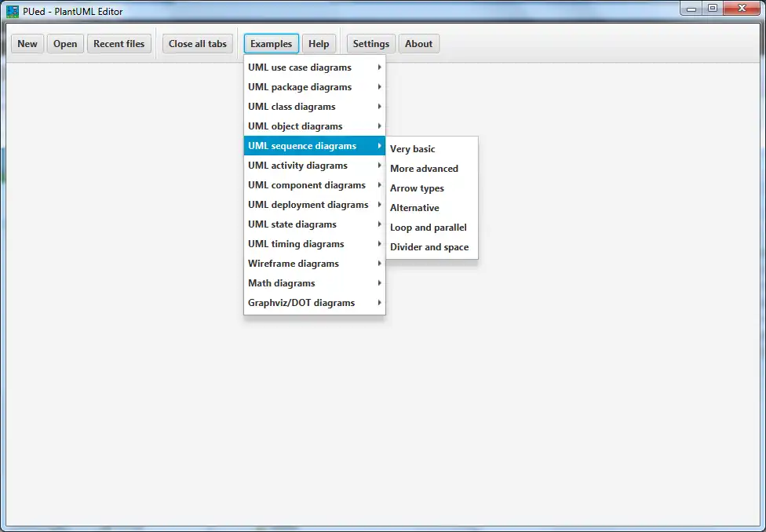766x532 pixels.
Task: Open UML component diagrams submenu
Action: pyautogui.click(x=315, y=185)
